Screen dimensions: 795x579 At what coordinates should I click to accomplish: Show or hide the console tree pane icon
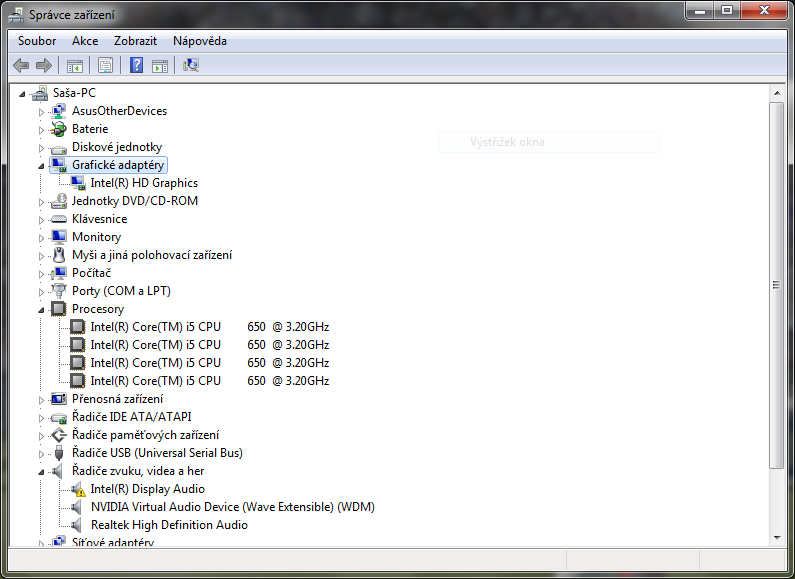pyautogui.click(x=75, y=65)
